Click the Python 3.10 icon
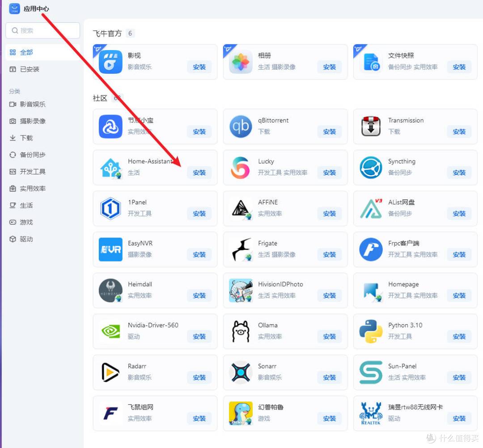483x448 pixels. (x=371, y=331)
